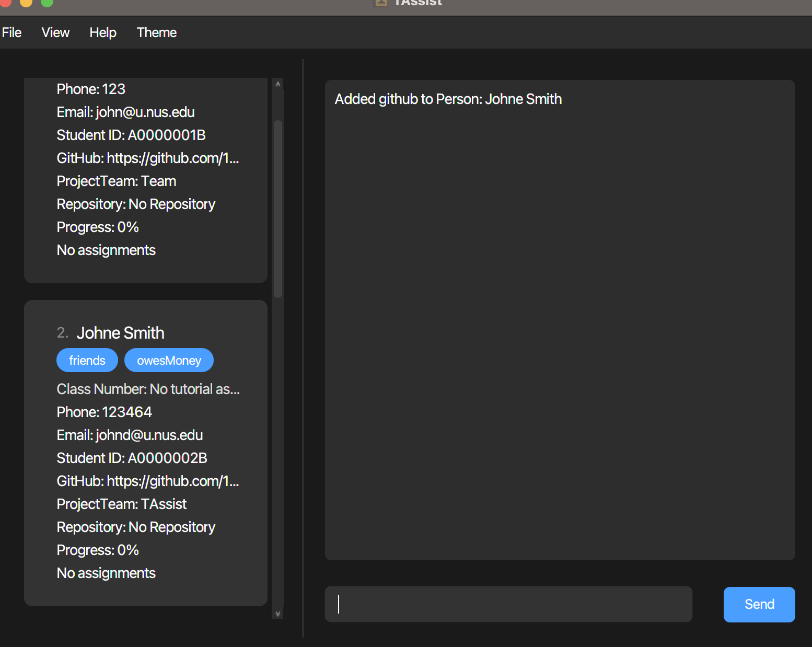
Task: Open the File menu
Action: 11,32
